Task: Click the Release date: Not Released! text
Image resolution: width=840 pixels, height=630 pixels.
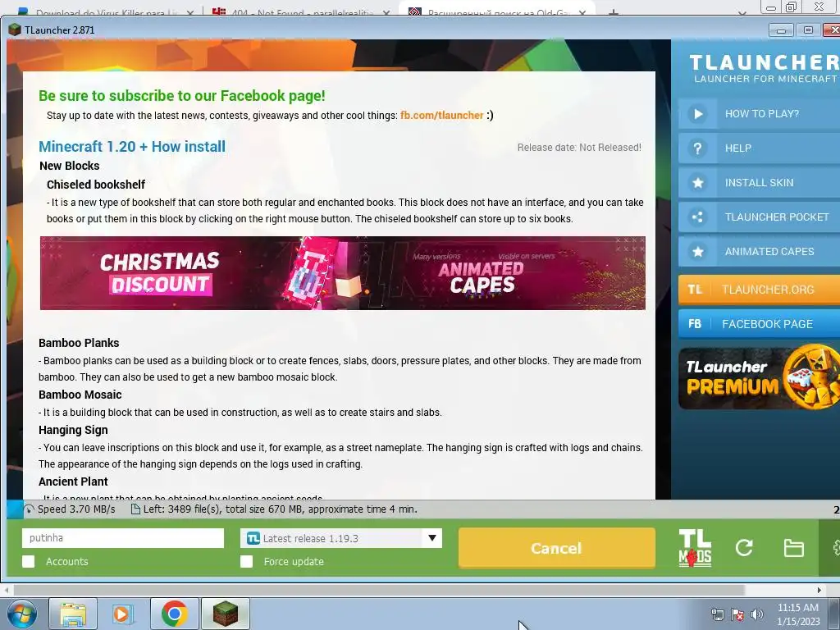Action: pyautogui.click(x=579, y=148)
